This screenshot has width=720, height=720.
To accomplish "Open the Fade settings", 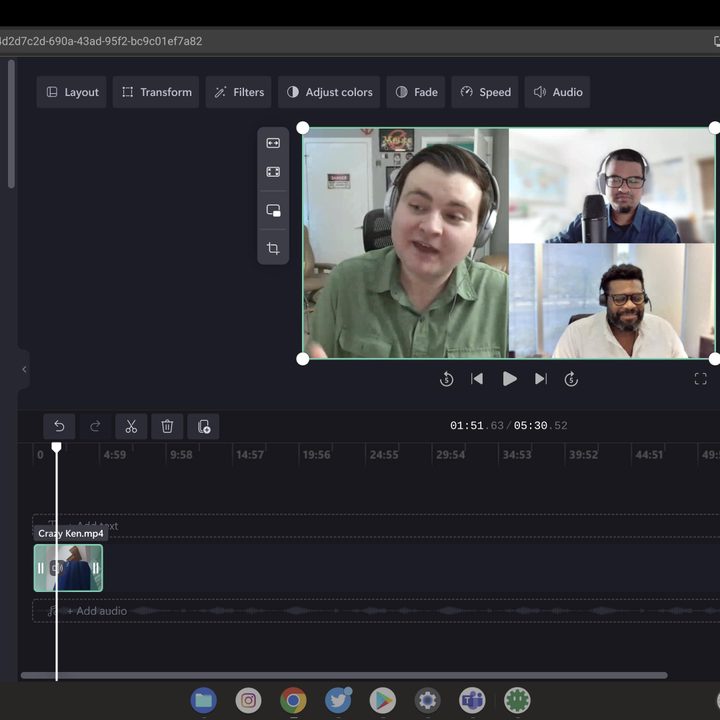I will 416,92.
